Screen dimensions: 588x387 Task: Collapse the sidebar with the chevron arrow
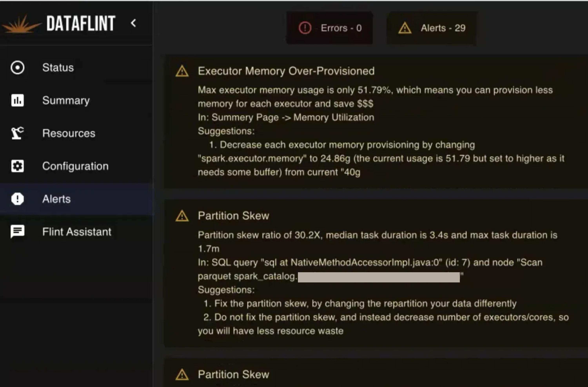coord(133,23)
